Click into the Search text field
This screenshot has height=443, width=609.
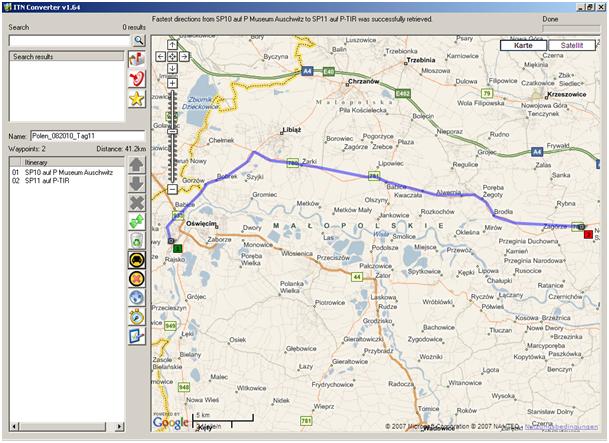point(70,40)
